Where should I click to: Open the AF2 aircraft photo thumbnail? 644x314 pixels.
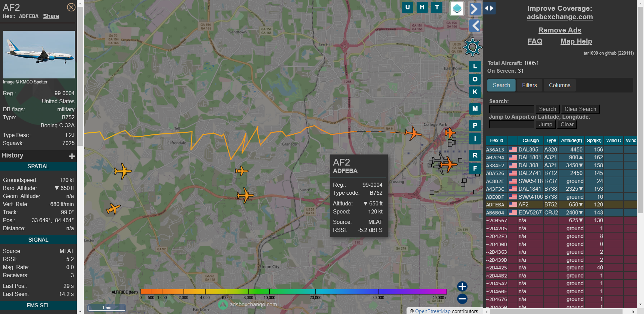pyautogui.click(x=39, y=55)
